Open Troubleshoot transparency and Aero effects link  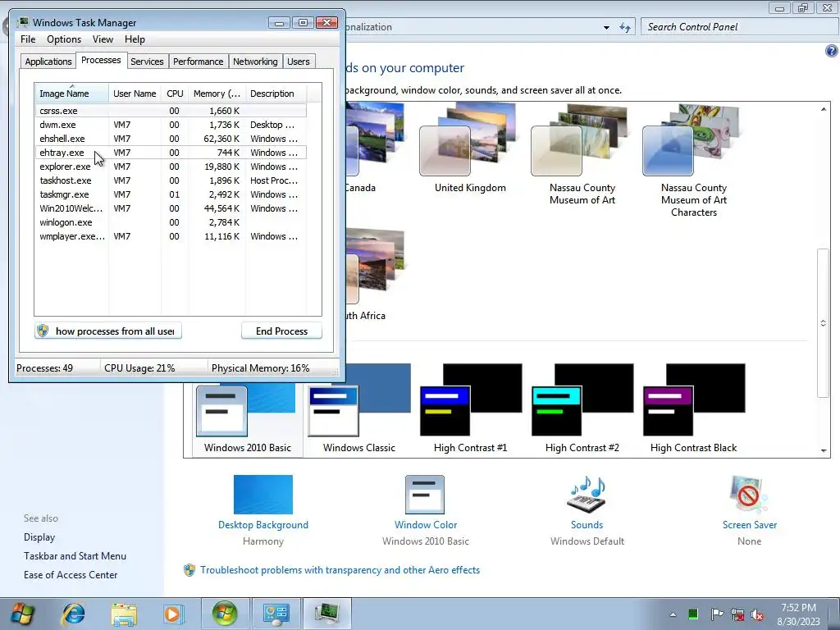click(340, 570)
